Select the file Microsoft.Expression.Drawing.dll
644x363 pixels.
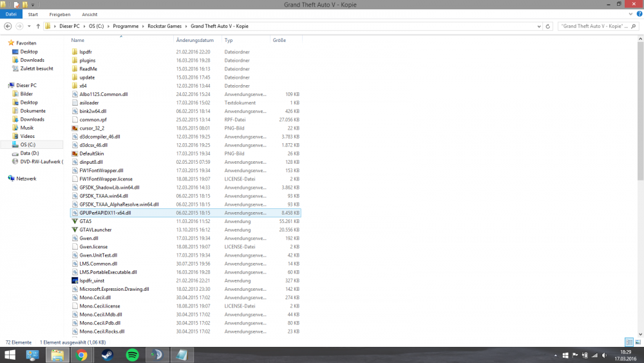114,289
